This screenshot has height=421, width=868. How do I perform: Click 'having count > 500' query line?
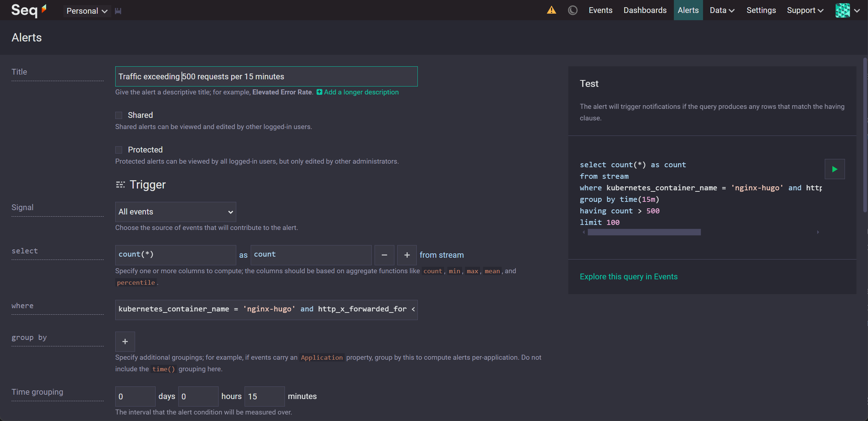(619, 211)
